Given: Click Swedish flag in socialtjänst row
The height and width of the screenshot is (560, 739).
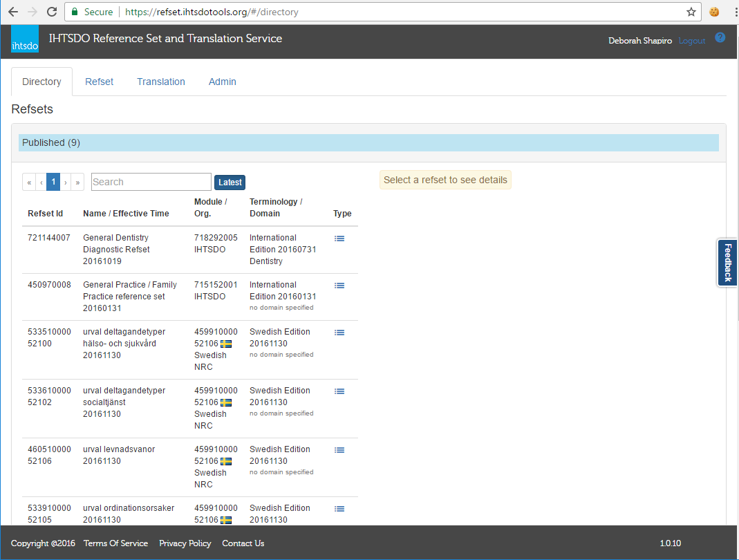Looking at the screenshot, I should click(226, 402).
